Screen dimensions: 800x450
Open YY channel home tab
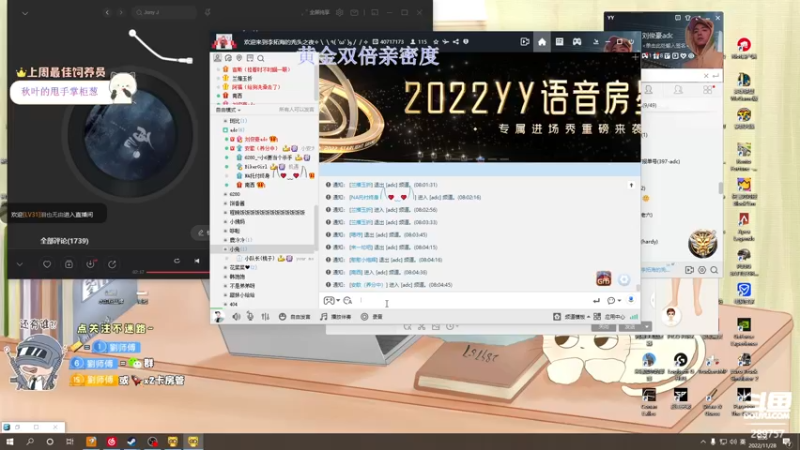click(542, 42)
